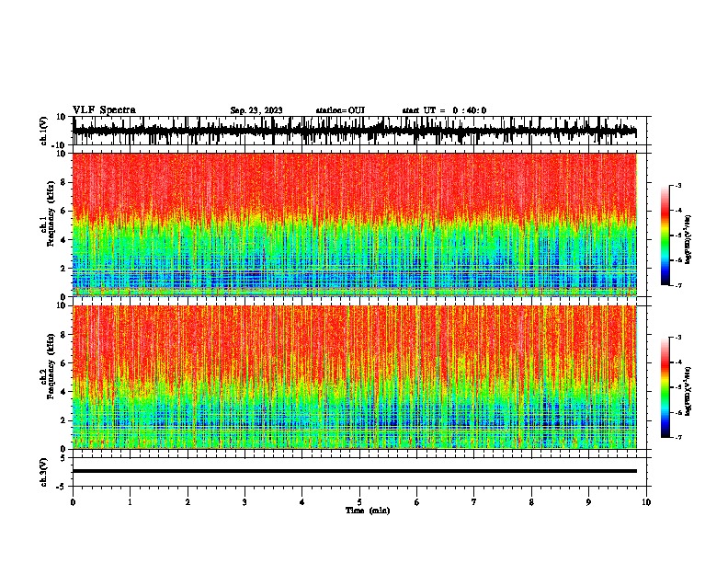
Task: Click the 'start UT = 0 : 40: 0' text
Action: tap(444, 110)
